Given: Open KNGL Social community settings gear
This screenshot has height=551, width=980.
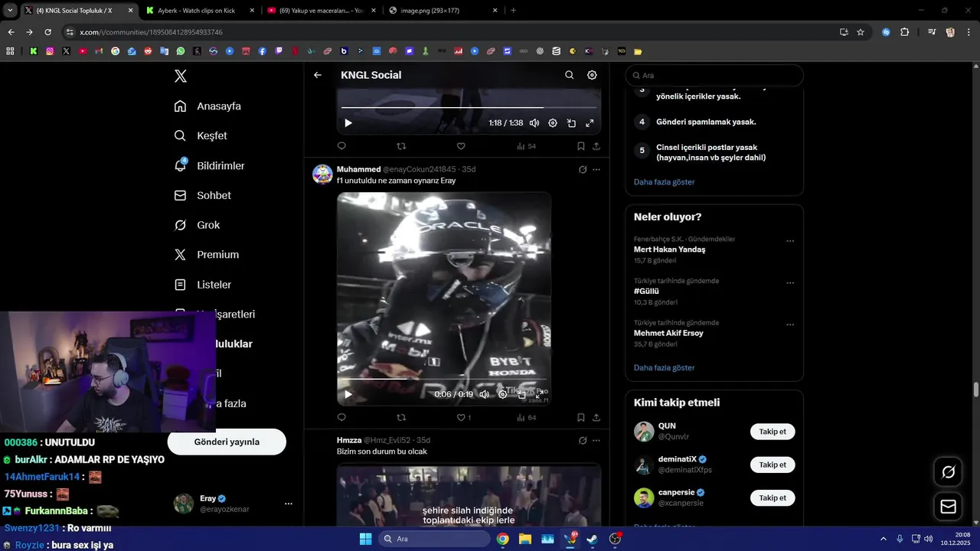Looking at the screenshot, I should [x=592, y=75].
